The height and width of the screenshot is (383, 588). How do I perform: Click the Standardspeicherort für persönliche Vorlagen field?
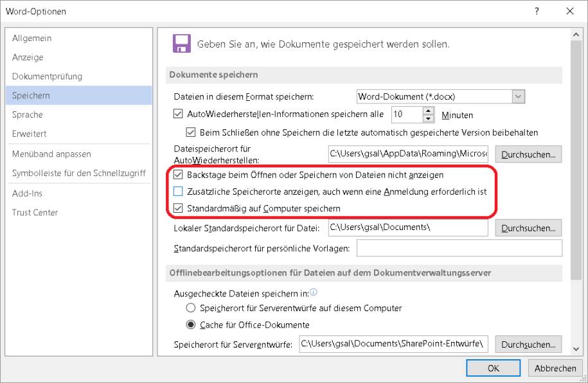point(459,248)
